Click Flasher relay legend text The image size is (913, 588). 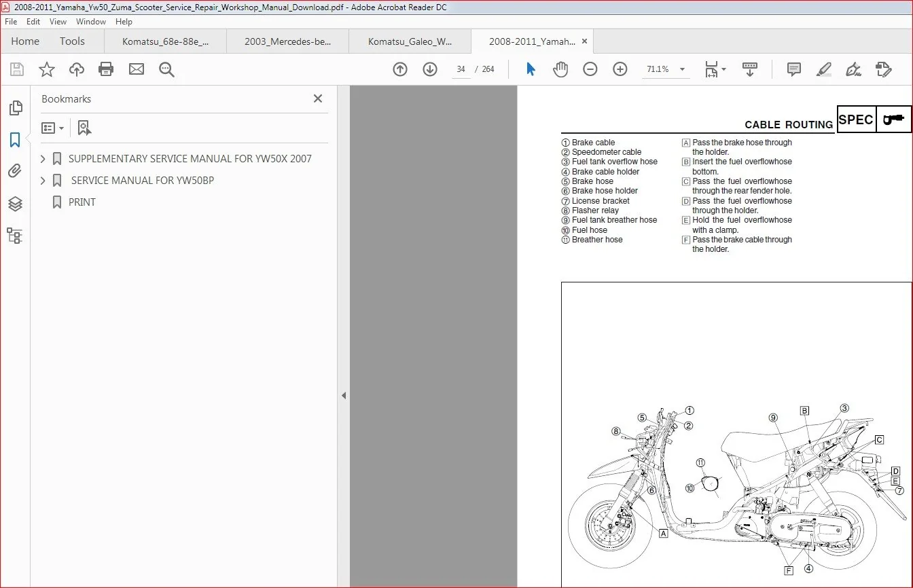click(x=596, y=210)
